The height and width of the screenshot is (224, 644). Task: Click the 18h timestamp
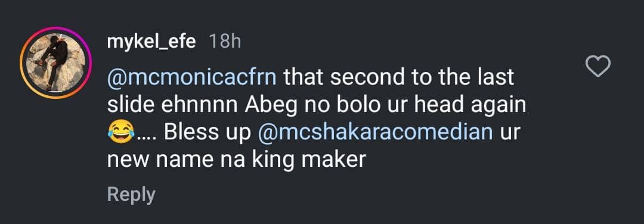[x=225, y=42]
